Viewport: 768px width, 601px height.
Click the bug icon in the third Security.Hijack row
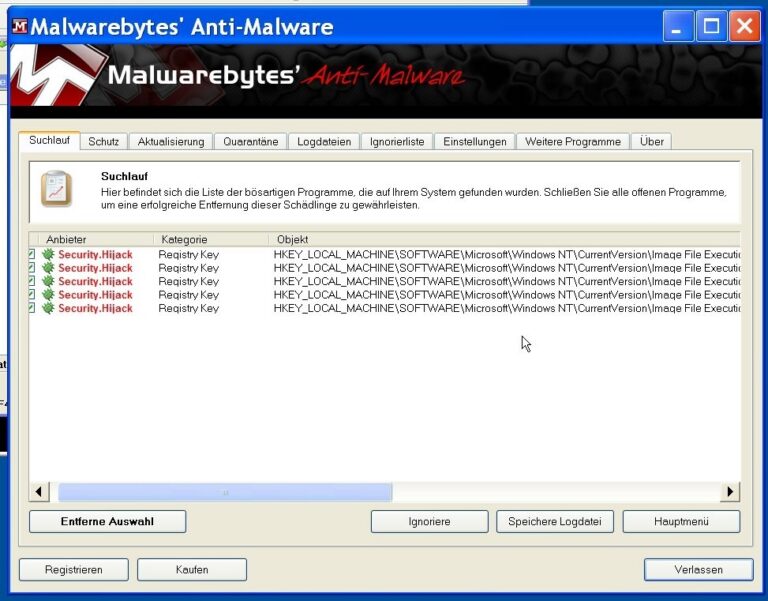pos(48,281)
